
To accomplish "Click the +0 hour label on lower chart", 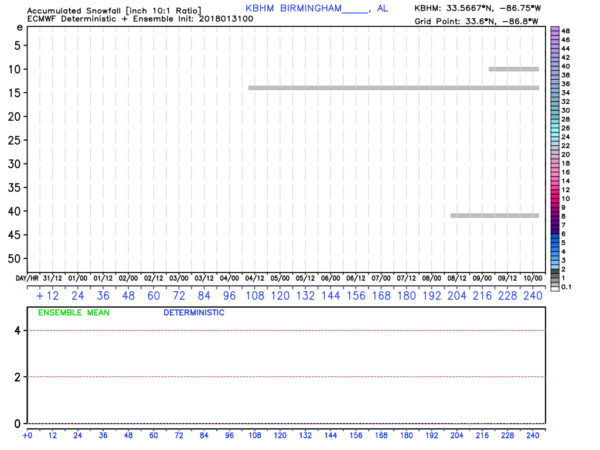I will click(27, 435).
